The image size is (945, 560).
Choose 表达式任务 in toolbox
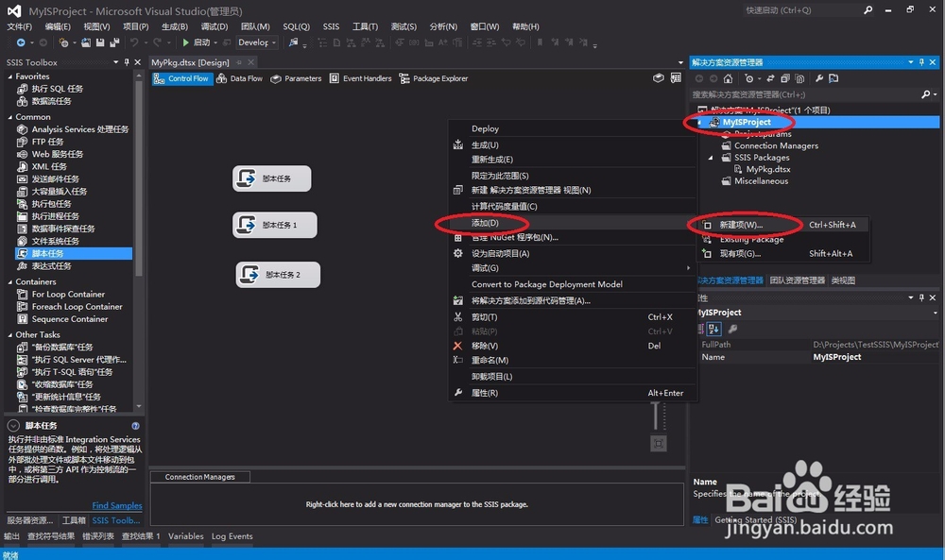tap(51, 266)
